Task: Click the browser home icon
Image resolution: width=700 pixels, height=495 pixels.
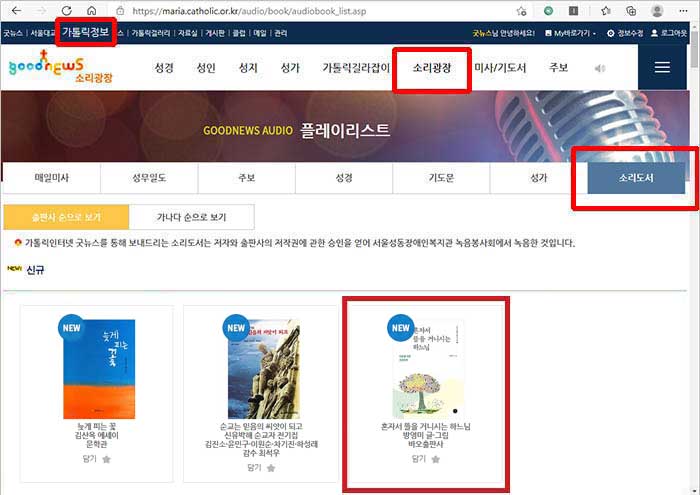Action: point(91,10)
